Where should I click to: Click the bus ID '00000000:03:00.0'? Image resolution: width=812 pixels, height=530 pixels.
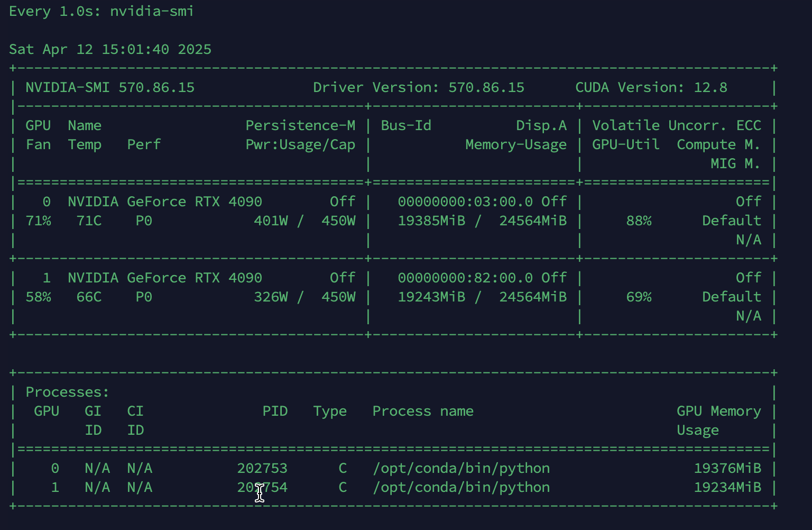pyautogui.click(x=465, y=202)
